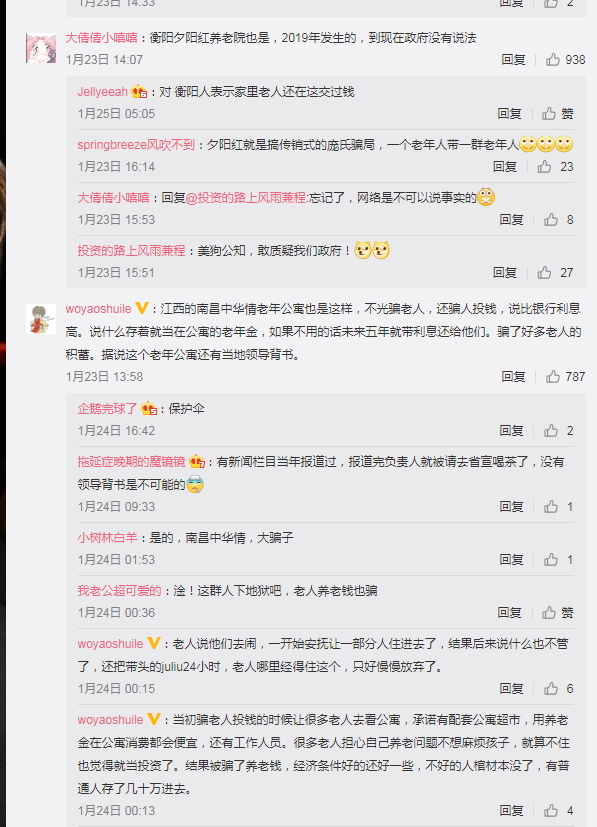Click the V verified badge beside top-level woyaoshuile
Screen dimensions: 597x827
pyautogui.click(x=141, y=308)
